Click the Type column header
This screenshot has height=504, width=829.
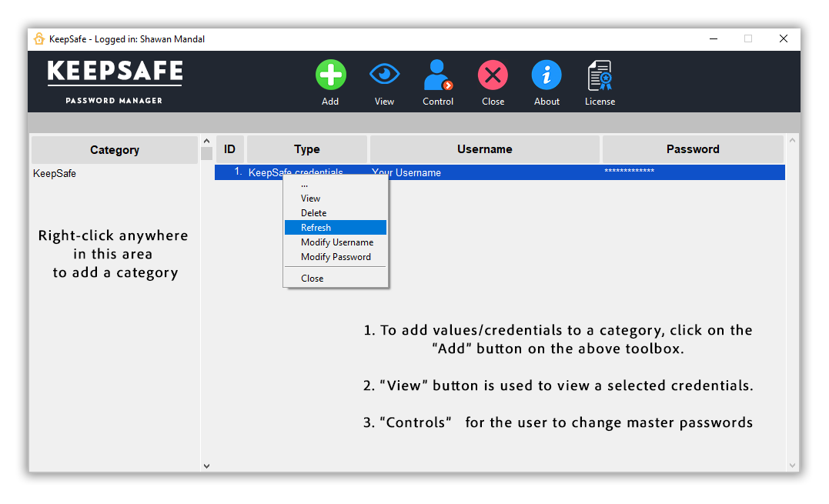click(x=307, y=149)
